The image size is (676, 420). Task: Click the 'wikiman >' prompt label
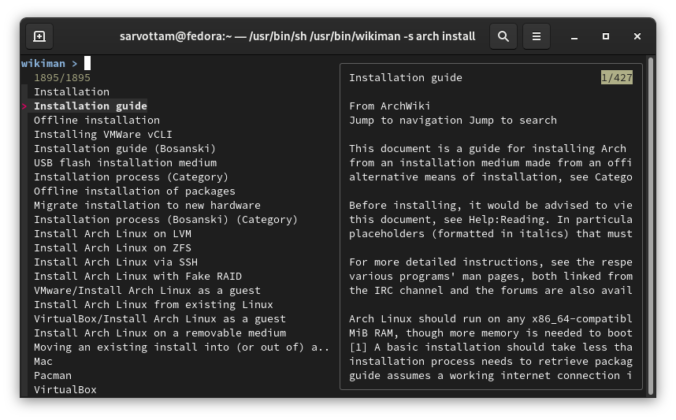(x=50, y=63)
